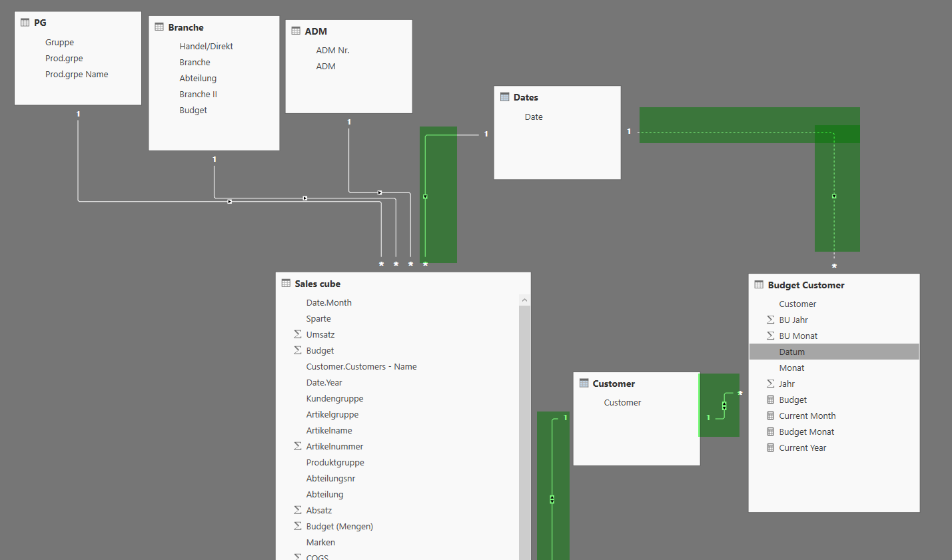Viewport: 952px width, 560px height.
Task: Select the Kundengruppe field
Action: [x=335, y=398]
